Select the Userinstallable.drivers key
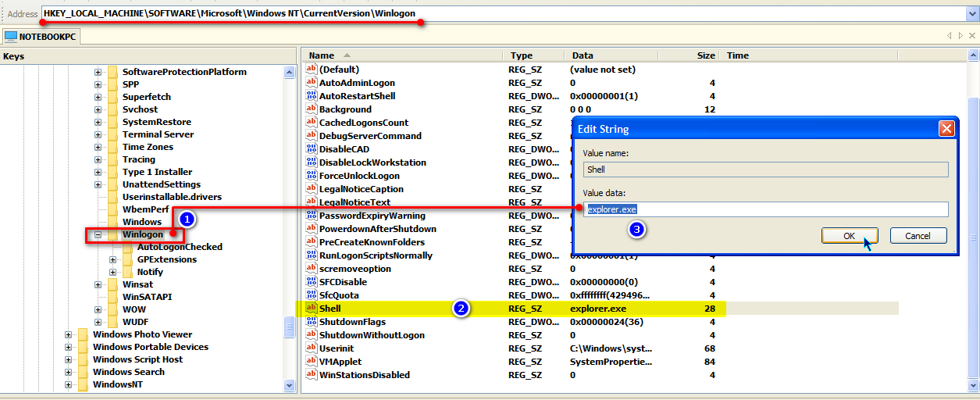Screen dimensions: 980x400 click(172, 197)
